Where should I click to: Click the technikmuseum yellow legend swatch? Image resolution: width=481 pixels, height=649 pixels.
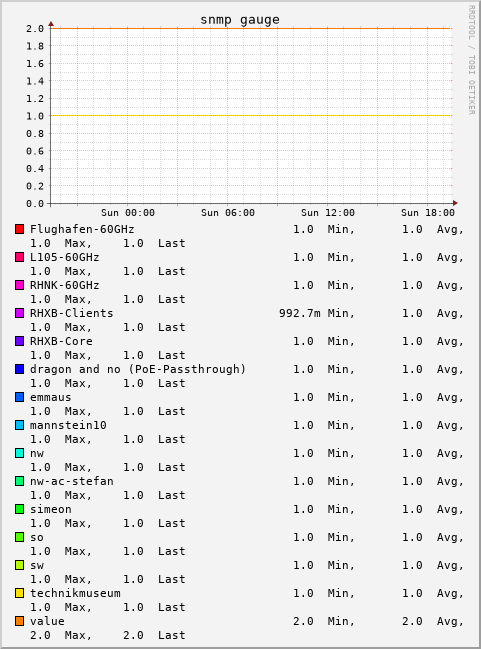19,593
